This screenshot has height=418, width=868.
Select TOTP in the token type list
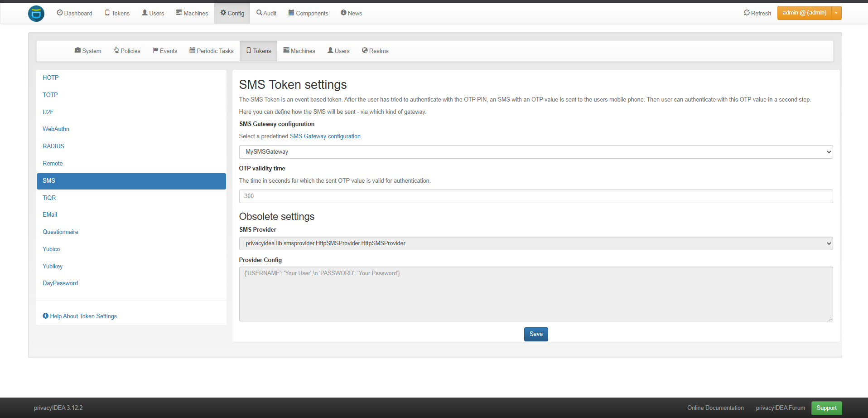tap(50, 95)
